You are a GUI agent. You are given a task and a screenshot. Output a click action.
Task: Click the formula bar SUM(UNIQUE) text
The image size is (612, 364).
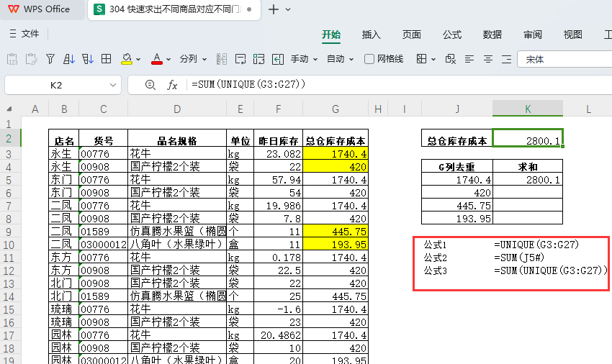click(248, 84)
